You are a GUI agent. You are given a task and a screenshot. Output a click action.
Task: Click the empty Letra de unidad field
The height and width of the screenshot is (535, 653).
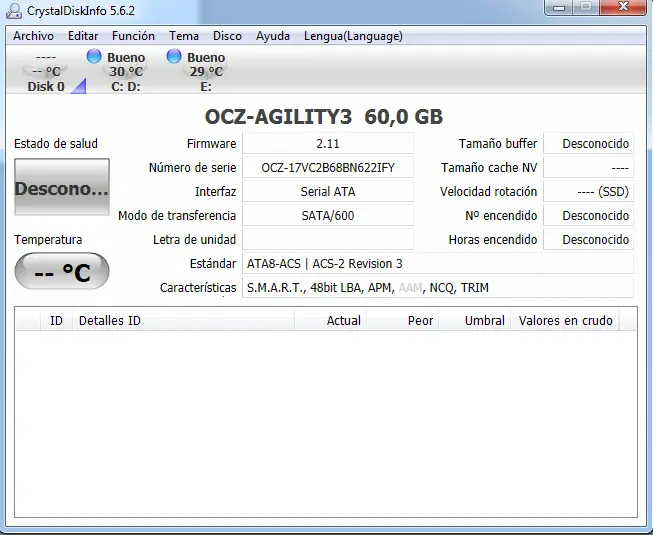(x=328, y=239)
